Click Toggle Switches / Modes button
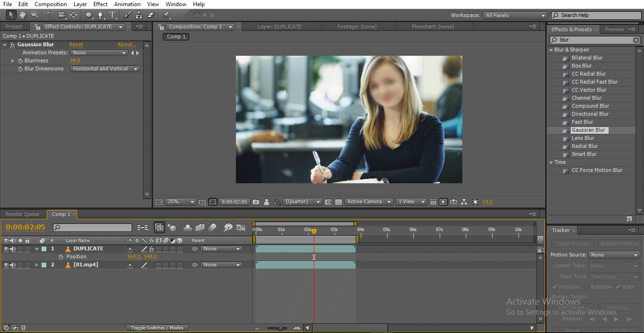 coord(157,328)
